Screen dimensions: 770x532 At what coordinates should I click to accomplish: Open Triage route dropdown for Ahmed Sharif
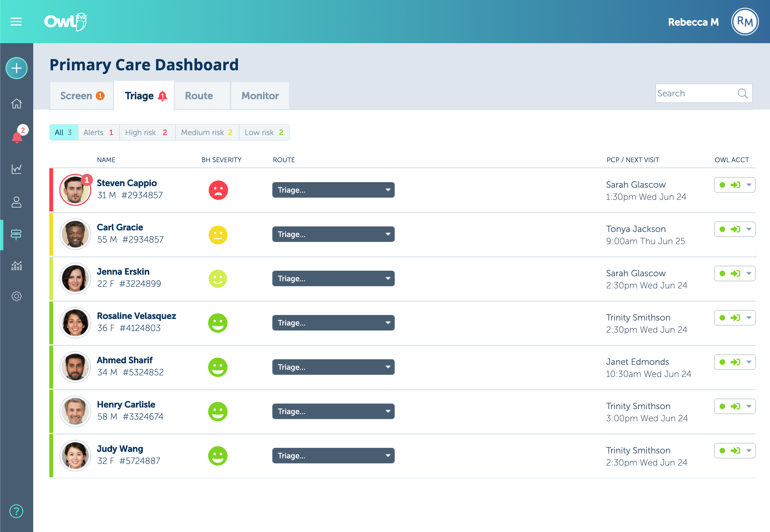click(333, 367)
